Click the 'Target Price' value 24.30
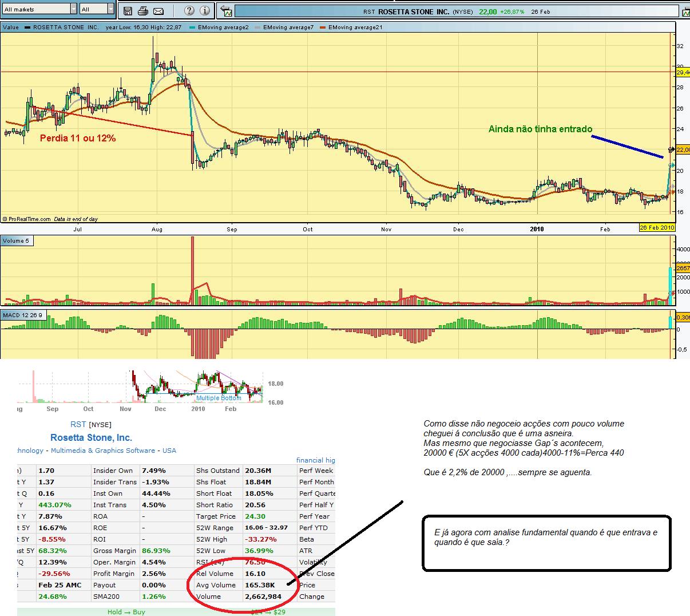 (x=255, y=516)
